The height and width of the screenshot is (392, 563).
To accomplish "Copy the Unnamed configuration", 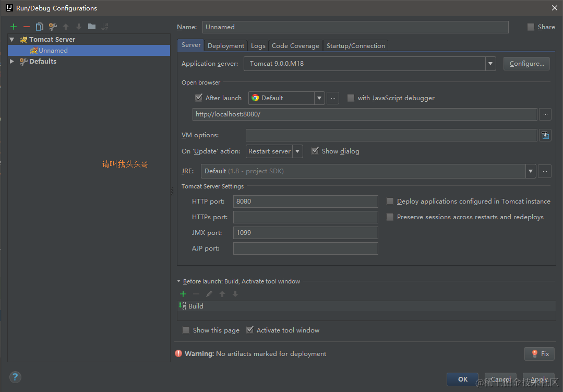I will tap(39, 26).
